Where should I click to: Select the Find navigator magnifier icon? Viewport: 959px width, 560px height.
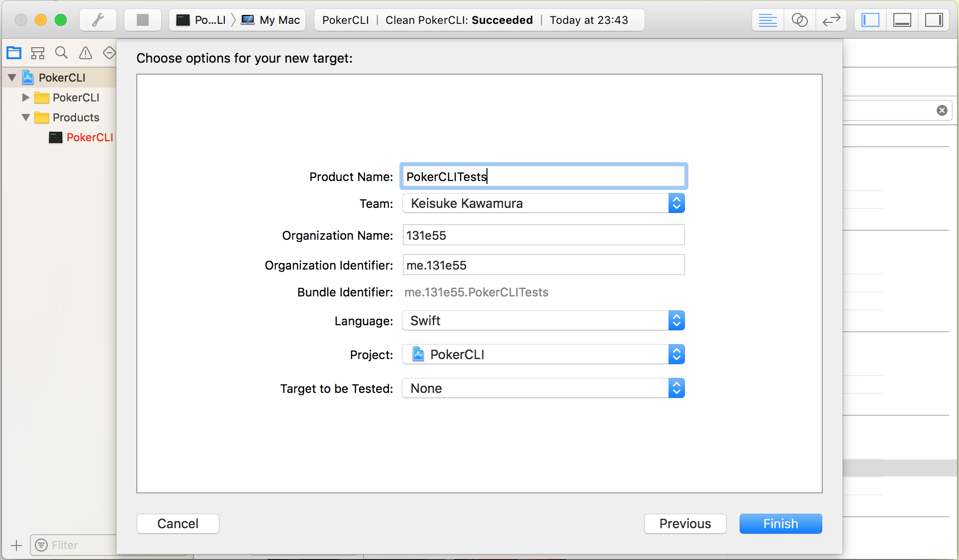coord(61,52)
